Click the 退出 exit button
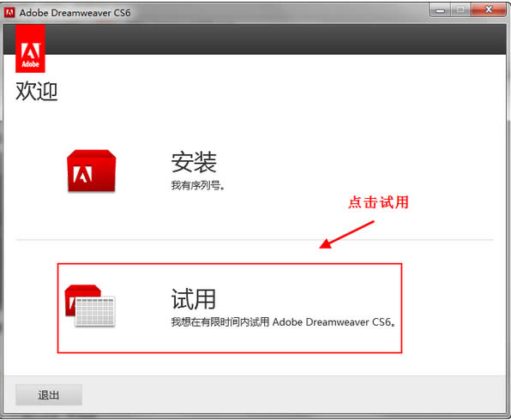Screen dimensions: 511x420 tap(49, 395)
